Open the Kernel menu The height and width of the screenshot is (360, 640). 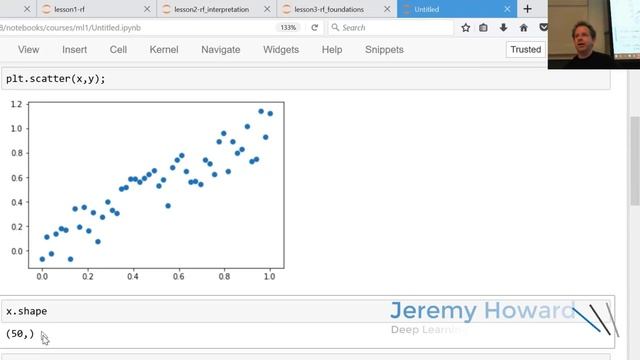pyautogui.click(x=164, y=50)
